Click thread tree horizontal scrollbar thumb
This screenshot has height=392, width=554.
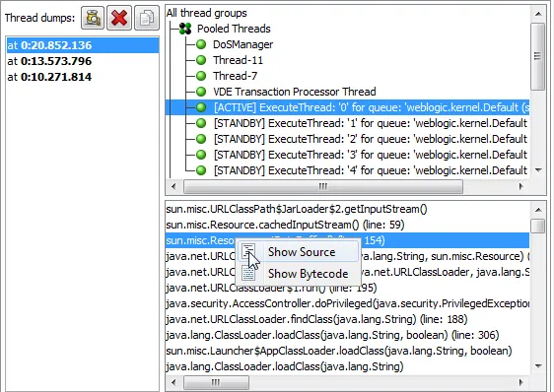point(323,186)
